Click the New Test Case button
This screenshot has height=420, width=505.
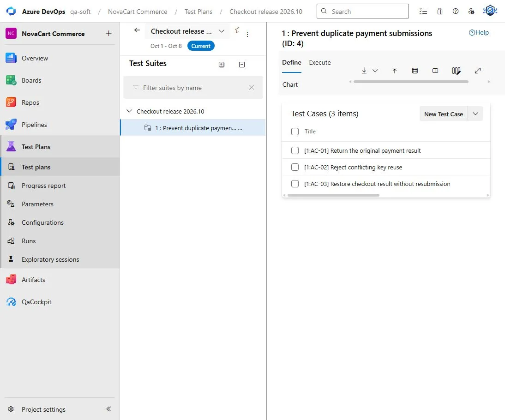[444, 114]
